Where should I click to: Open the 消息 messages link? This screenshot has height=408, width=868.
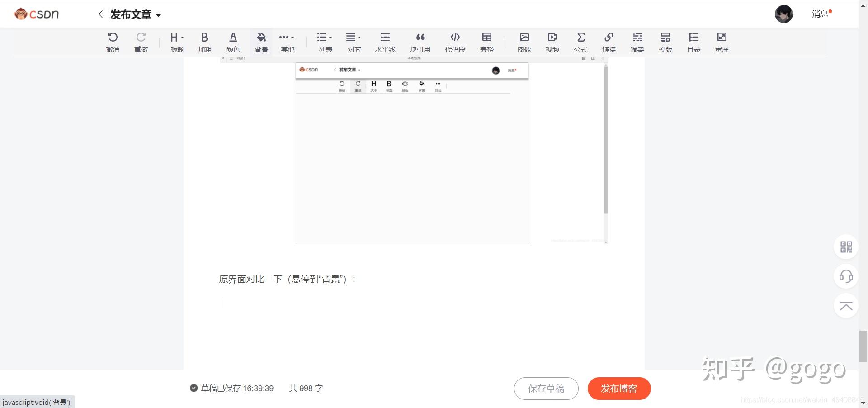[x=821, y=14]
